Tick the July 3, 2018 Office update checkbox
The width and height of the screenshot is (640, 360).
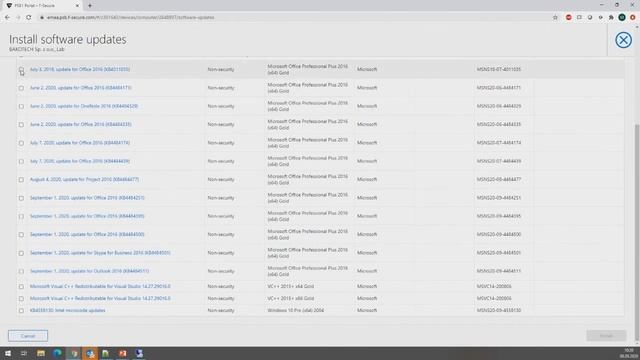[21, 69]
